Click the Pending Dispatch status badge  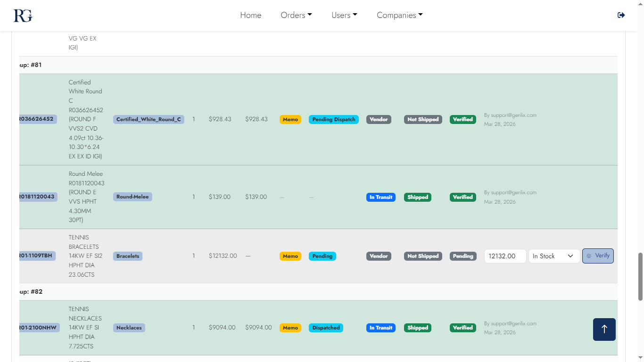(333, 119)
